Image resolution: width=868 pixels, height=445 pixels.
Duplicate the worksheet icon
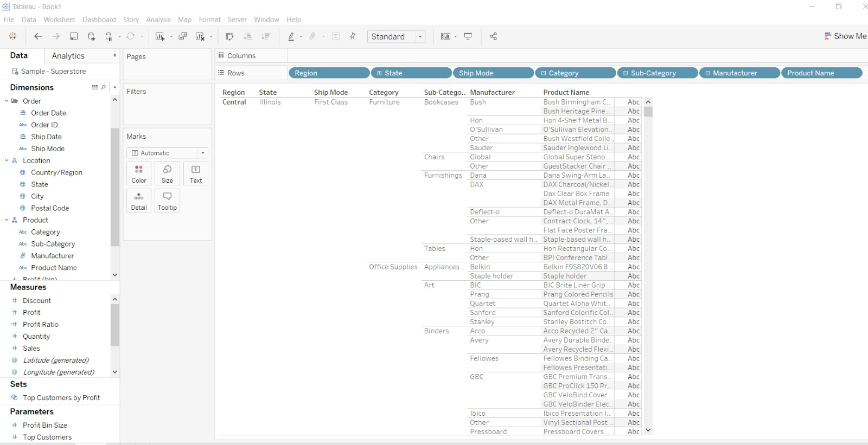click(x=183, y=36)
